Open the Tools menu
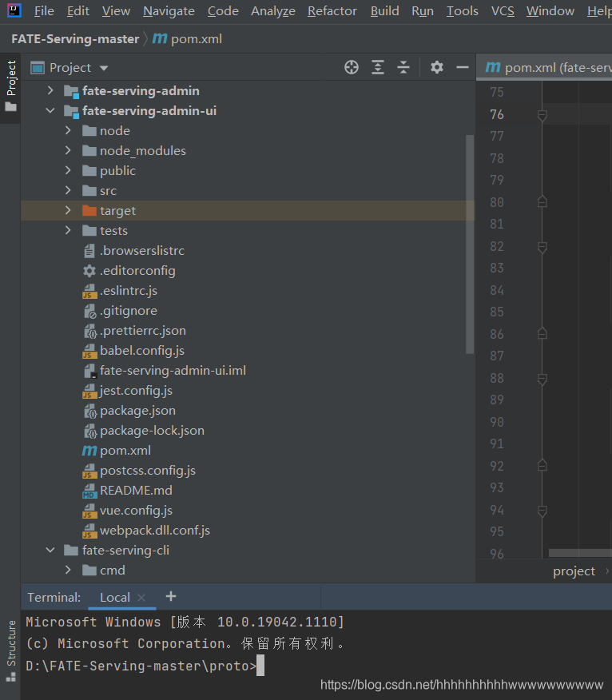The image size is (612, 700). (463, 10)
